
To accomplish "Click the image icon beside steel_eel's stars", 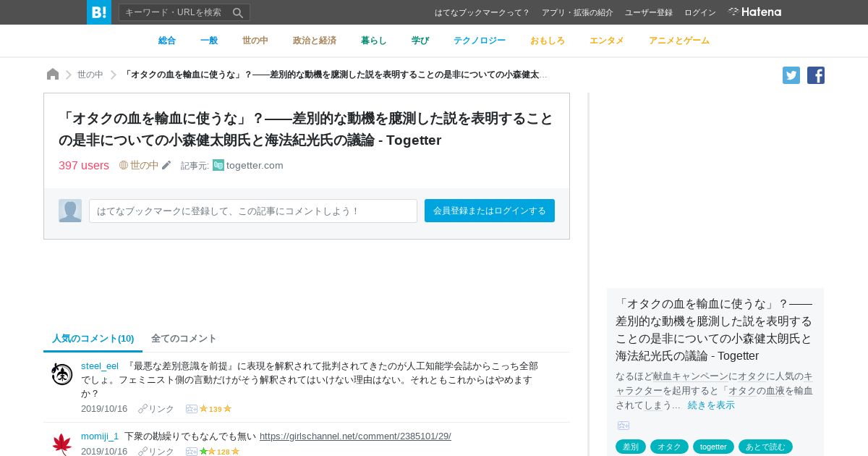I will coord(192,409).
